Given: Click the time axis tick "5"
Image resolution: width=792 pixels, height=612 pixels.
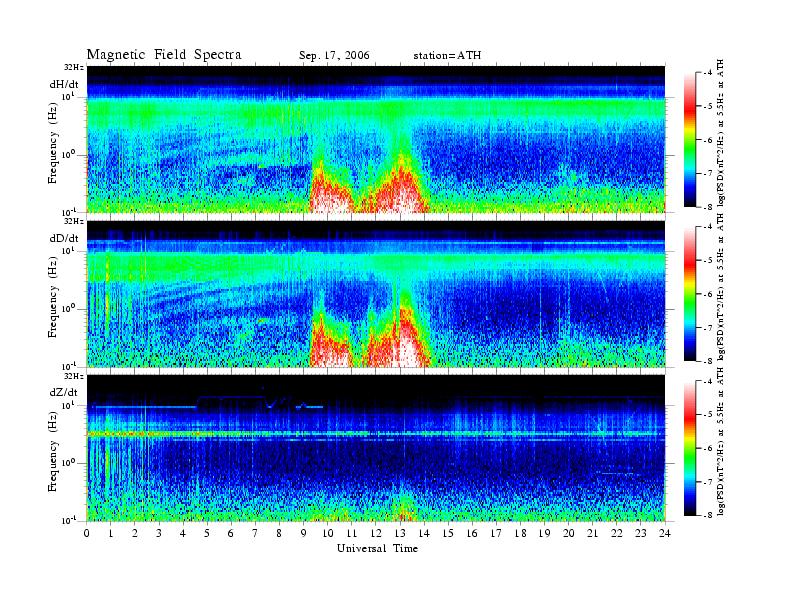Looking at the screenshot, I should click(207, 533).
